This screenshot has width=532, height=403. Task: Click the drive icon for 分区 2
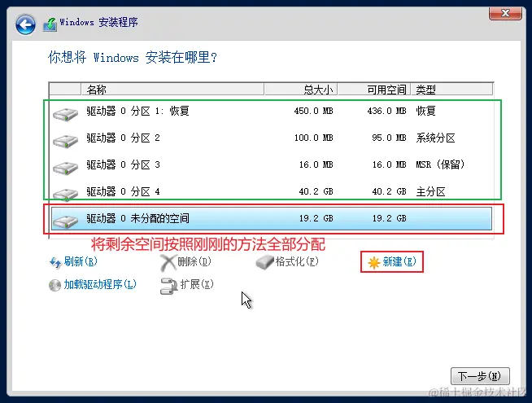point(65,141)
